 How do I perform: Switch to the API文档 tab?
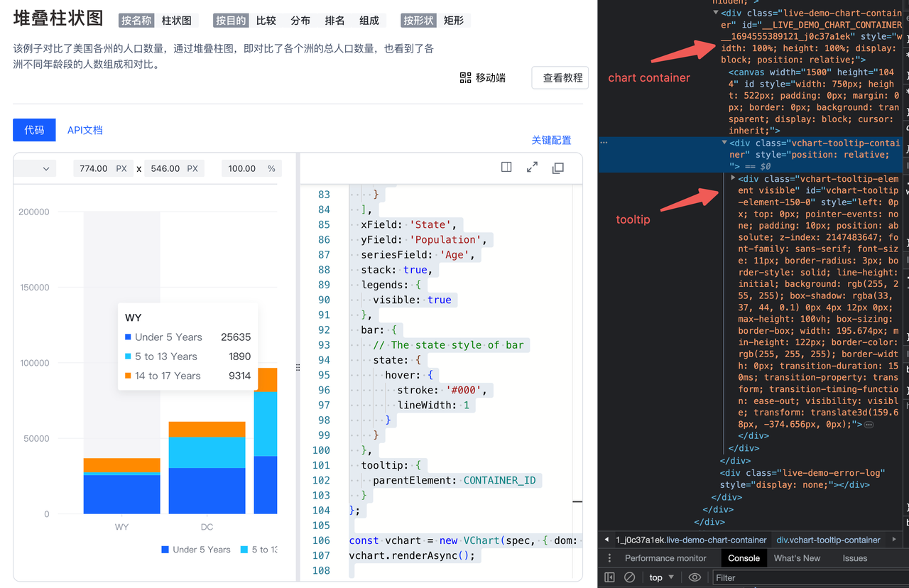(x=85, y=130)
